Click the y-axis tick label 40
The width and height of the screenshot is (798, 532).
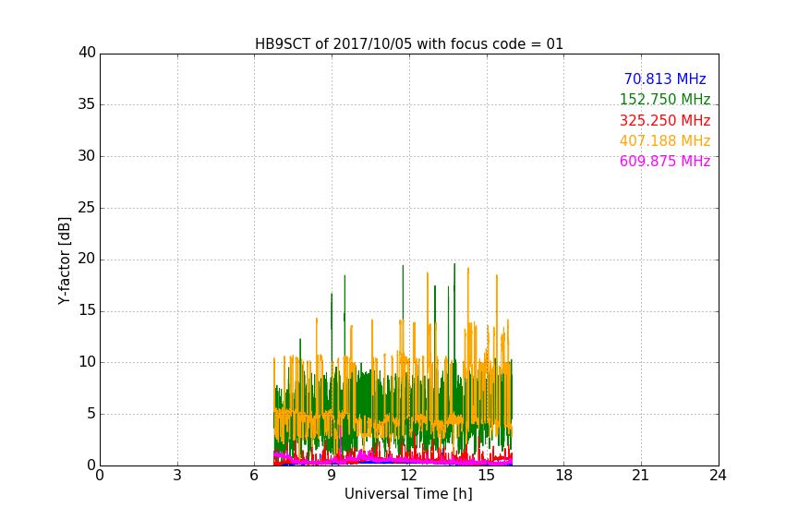[87, 53]
